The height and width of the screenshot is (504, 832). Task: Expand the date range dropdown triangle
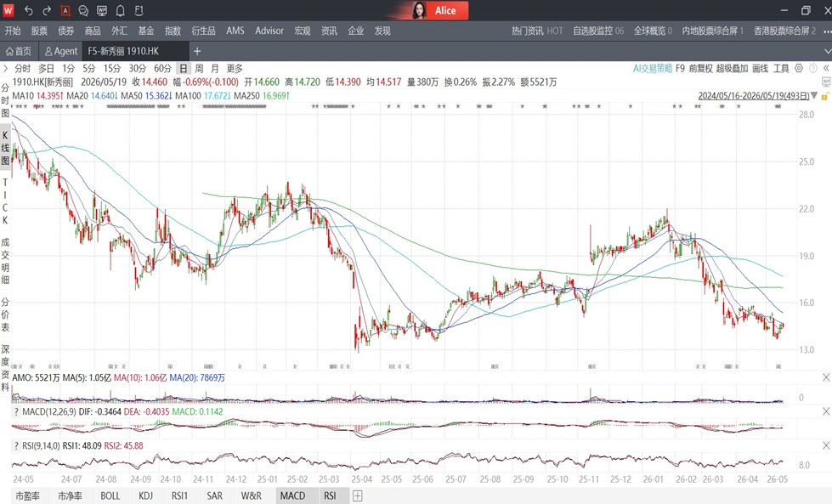pyautogui.click(x=814, y=96)
